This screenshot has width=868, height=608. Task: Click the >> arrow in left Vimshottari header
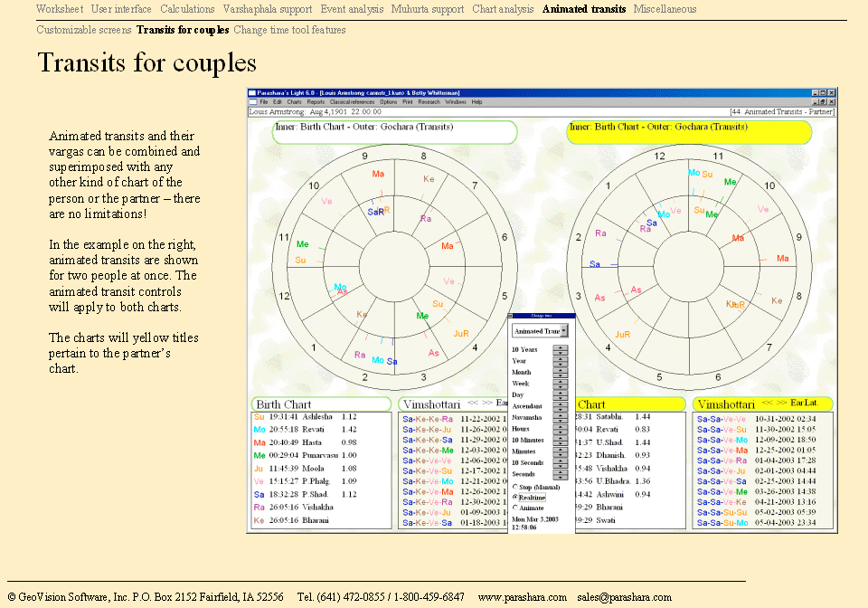pyautogui.click(x=487, y=403)
